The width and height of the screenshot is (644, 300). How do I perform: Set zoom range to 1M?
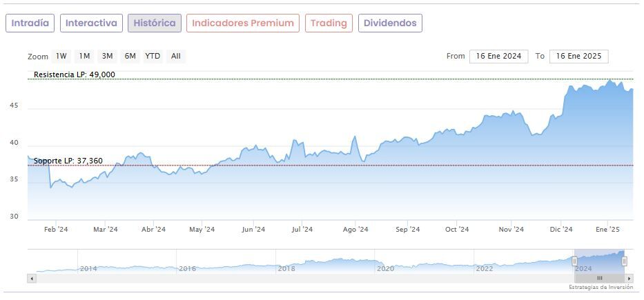click(x=84, y=56)
